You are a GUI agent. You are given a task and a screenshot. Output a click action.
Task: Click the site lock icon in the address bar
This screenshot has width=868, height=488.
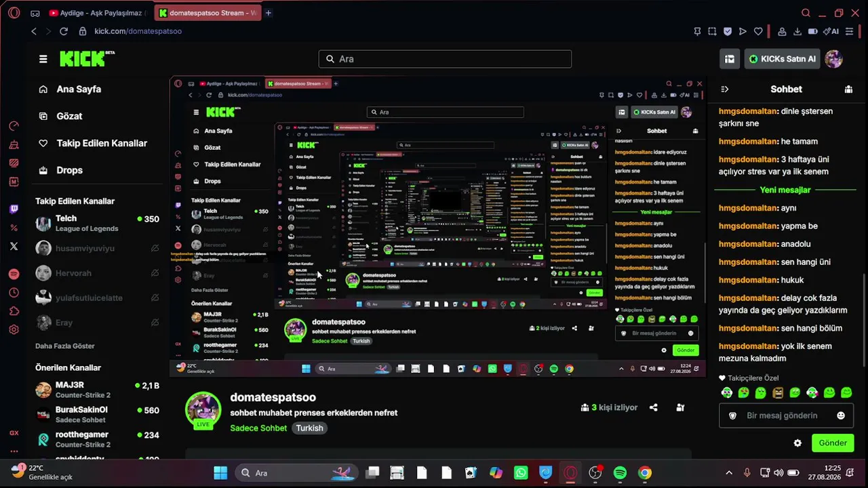click(83, 31)
